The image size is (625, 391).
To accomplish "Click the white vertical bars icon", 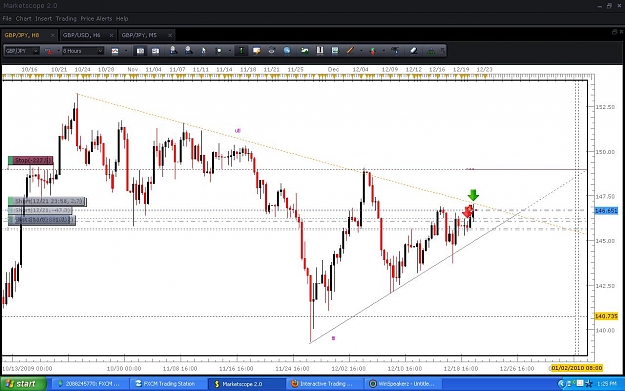I will [320, 50].
